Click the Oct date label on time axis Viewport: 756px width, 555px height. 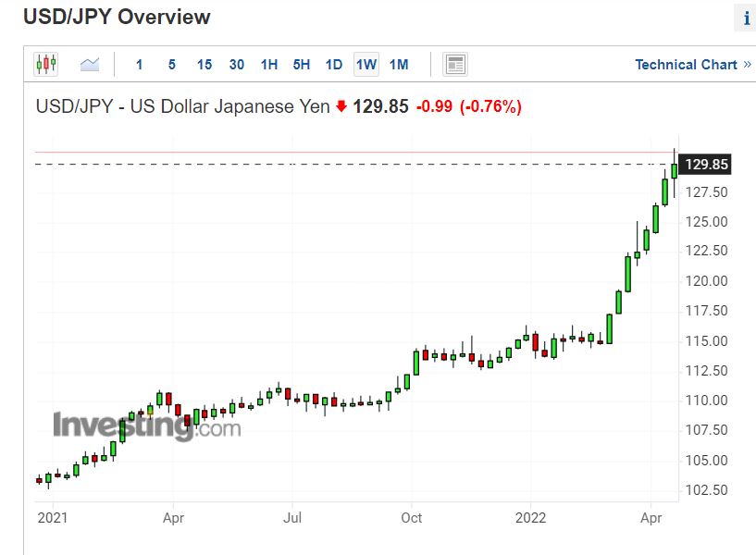pyautogui.click(x=411, y=518)
